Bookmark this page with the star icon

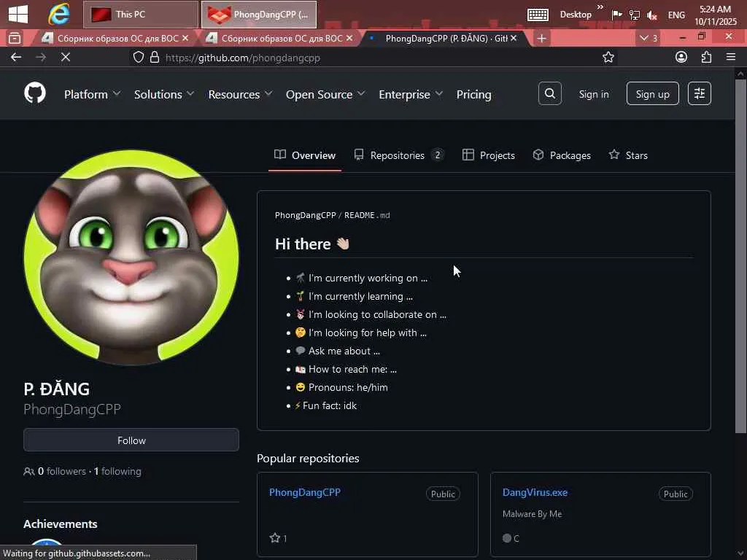point(608,58)
